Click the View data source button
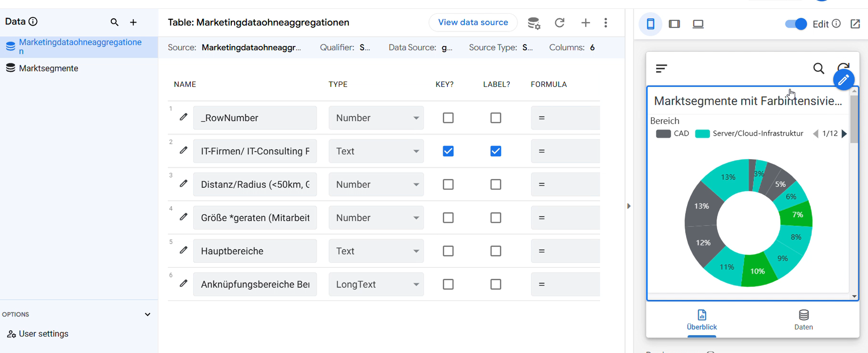 (x=473, y=23)
